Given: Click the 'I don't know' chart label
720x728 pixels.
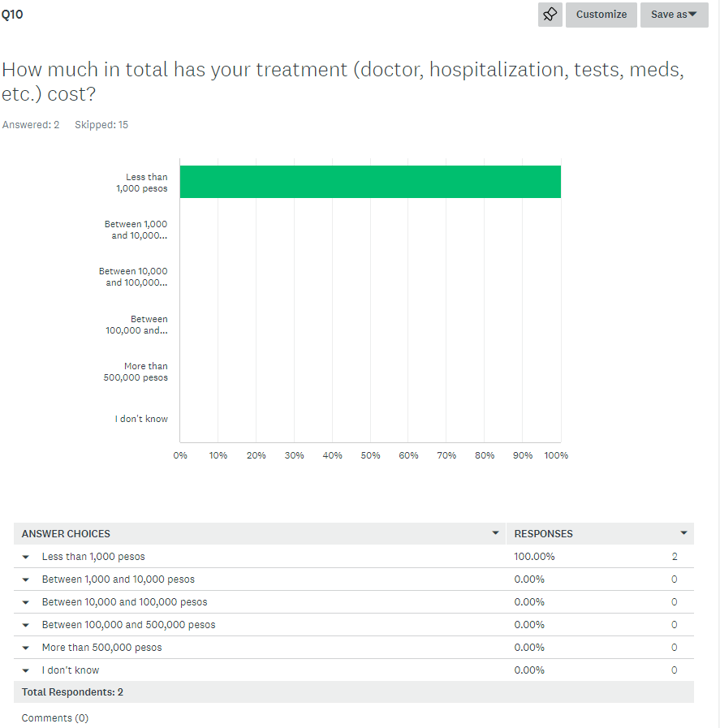Looking at the screenshot, I should coord(141,419).
